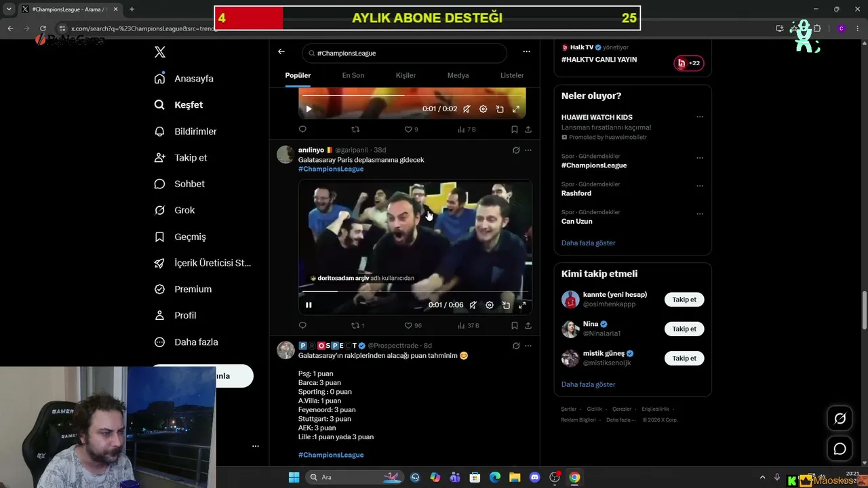Open the floating Grok button

(x=840, y=419)
